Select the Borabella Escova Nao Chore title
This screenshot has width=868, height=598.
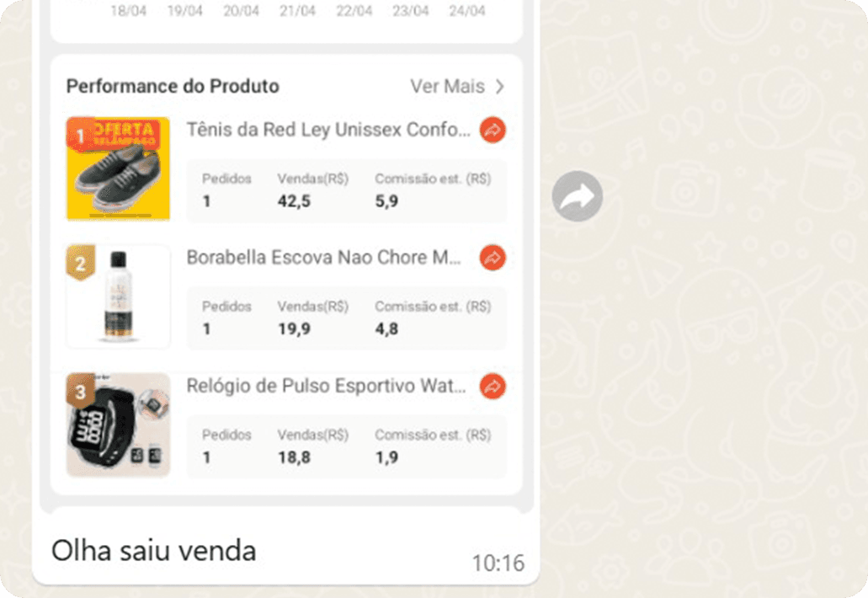point(324,258)
